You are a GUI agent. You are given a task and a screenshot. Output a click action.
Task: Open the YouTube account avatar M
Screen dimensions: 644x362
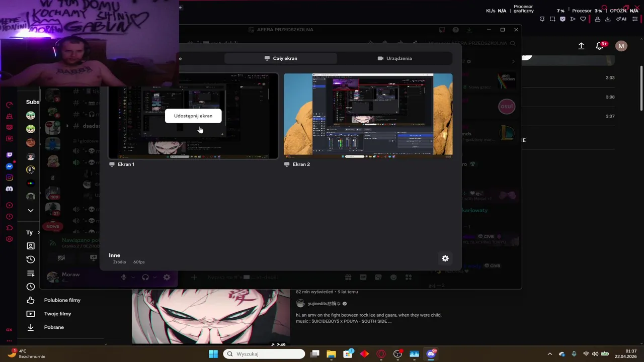click(621, 46)
